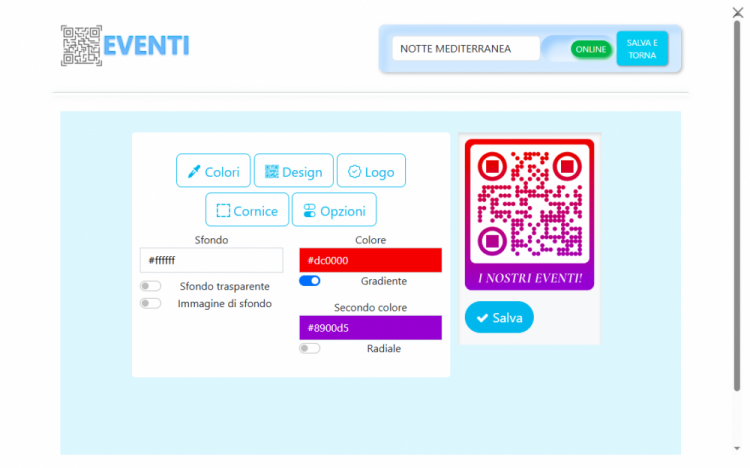Disable the Gradiente toggle
Viewport: 750px width, 468px height.
310,282
